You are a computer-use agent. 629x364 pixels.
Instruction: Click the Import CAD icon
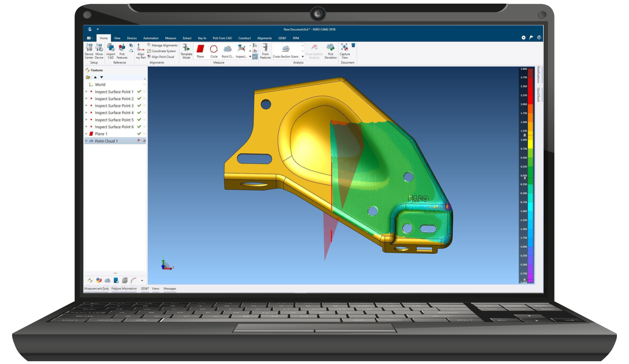pyautogui.click(x=111, y=51)
